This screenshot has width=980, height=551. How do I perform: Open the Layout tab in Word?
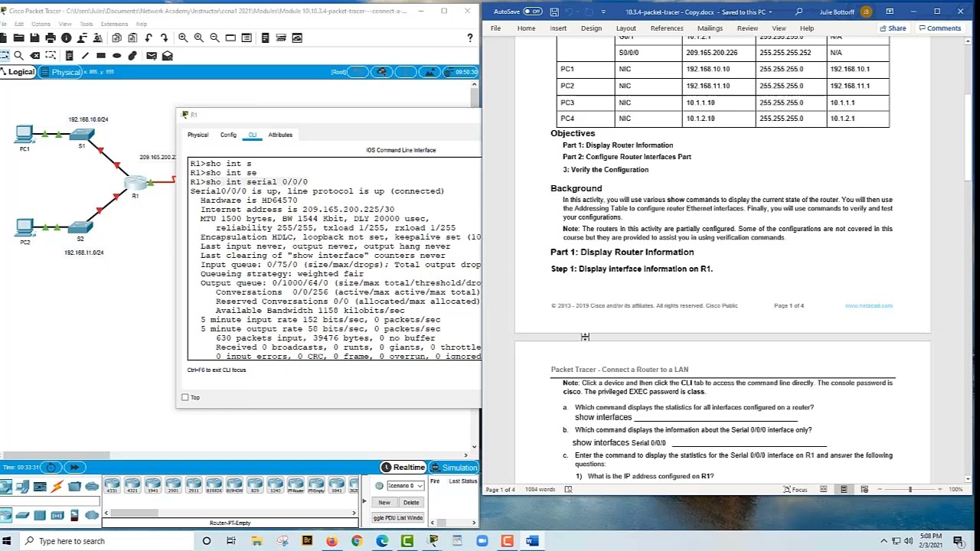pos(626,28)
